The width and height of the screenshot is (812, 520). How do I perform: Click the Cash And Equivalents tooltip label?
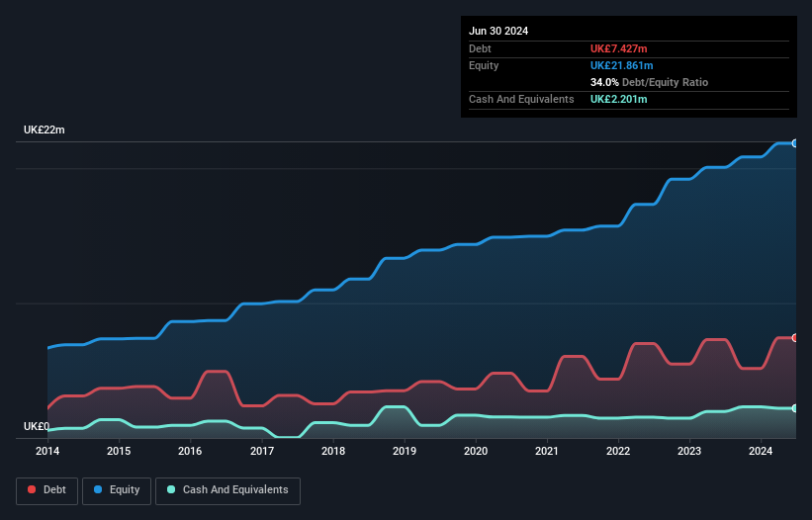coord(521,99)
